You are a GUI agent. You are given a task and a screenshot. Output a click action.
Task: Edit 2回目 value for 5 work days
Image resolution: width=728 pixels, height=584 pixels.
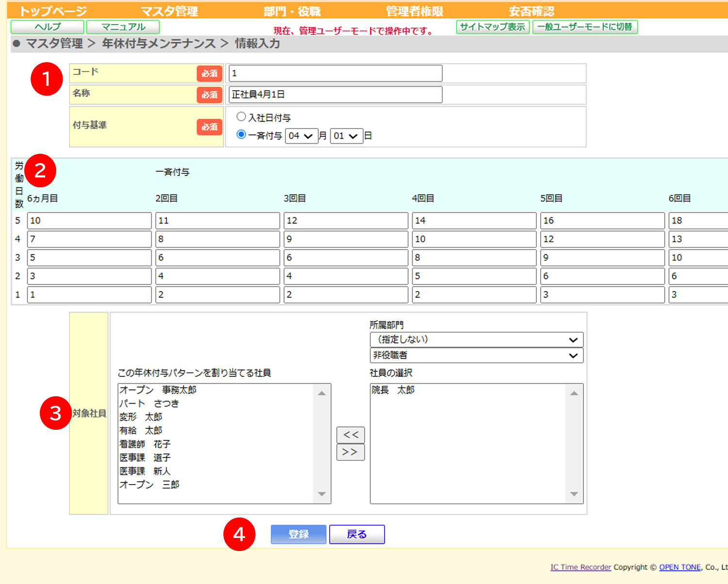[217, 221]
